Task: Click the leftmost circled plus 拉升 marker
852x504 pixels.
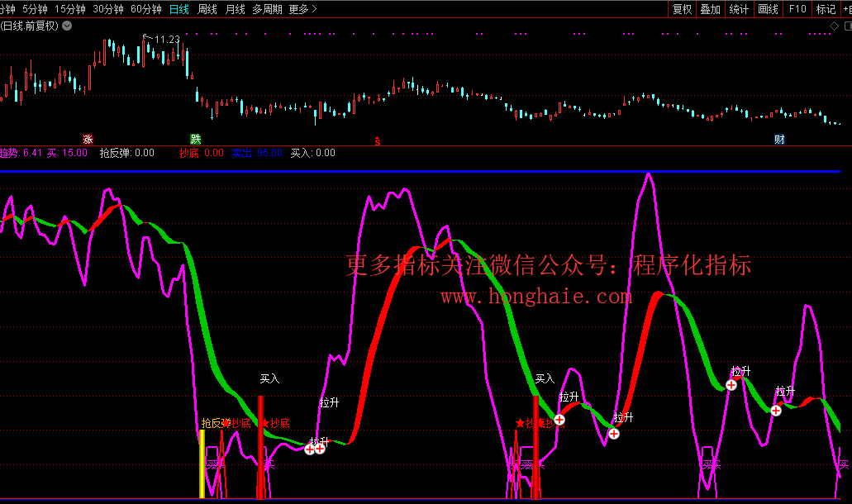Action: click(310, 449)
